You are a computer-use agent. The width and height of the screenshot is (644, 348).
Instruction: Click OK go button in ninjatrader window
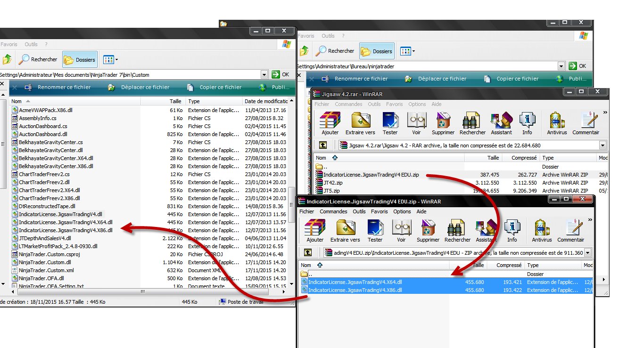[578, 66]
